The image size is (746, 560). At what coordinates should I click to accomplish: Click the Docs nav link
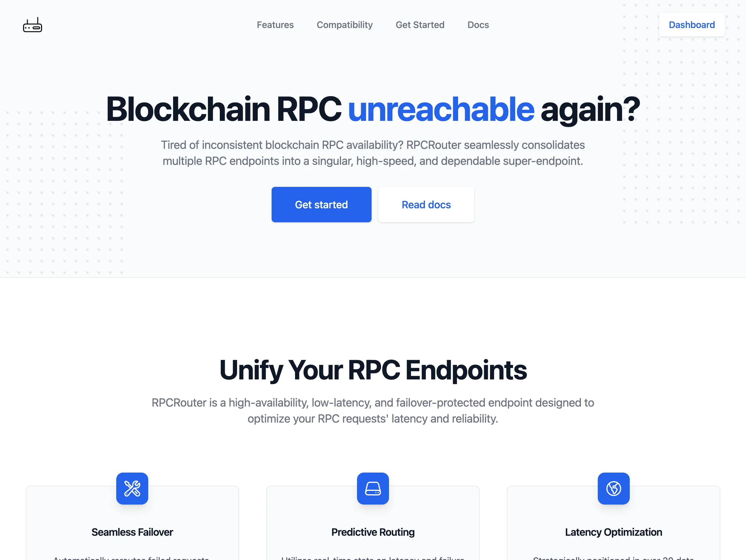tap(478, 25)
